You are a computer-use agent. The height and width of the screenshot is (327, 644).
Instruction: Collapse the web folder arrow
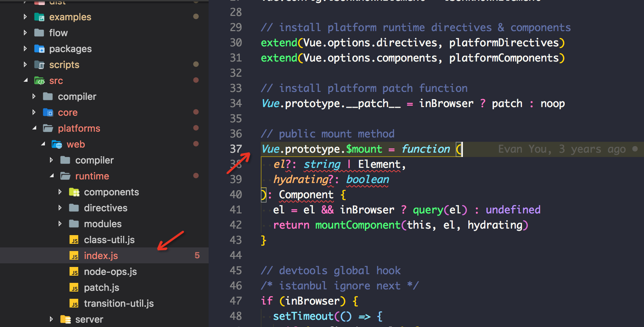pos(43,144)
